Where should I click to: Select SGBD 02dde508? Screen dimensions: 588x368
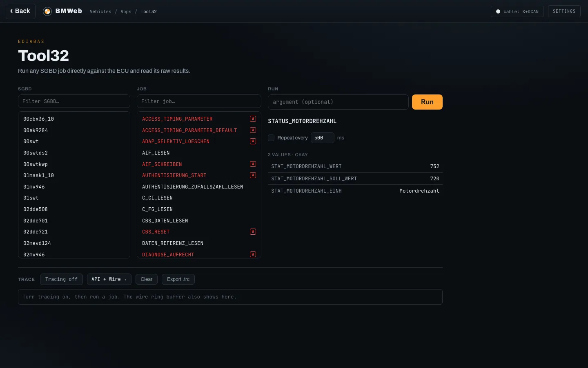(x=74, y=209)
